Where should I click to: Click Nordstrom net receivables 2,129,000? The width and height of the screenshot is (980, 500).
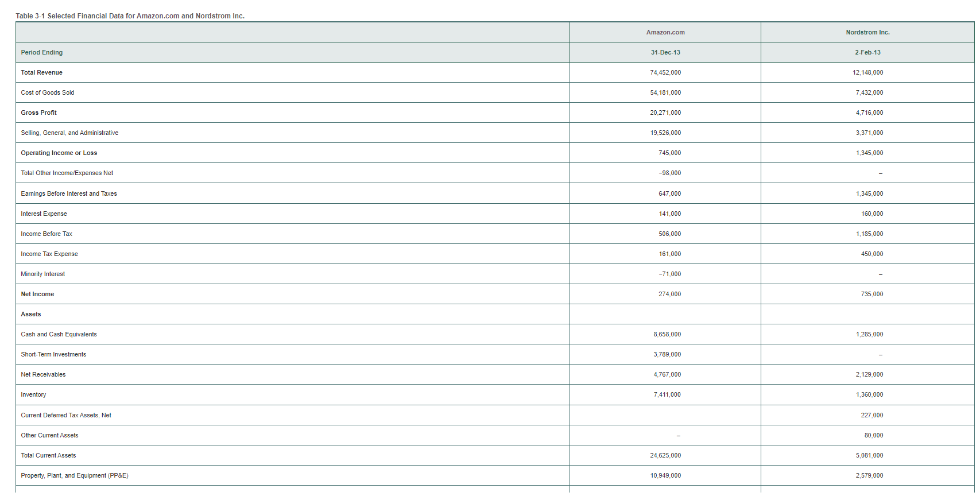(870, 374)
